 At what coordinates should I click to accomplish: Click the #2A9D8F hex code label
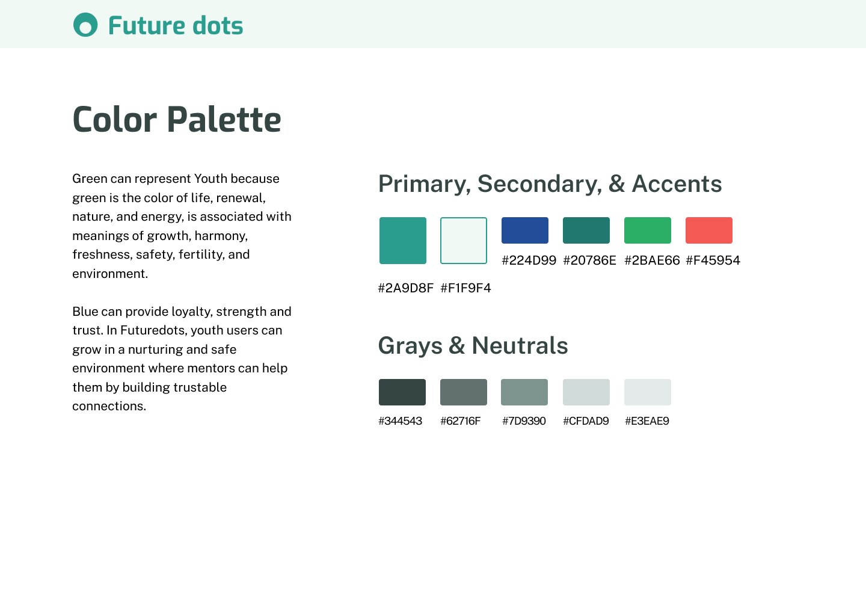click(x=406, y=288)
